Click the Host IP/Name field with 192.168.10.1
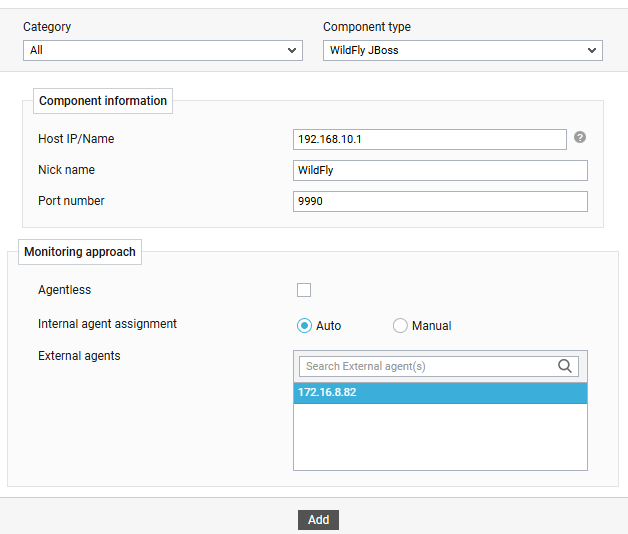Image resolution: width=628 pixels, height=534 pixels. [x=429, y=139]
